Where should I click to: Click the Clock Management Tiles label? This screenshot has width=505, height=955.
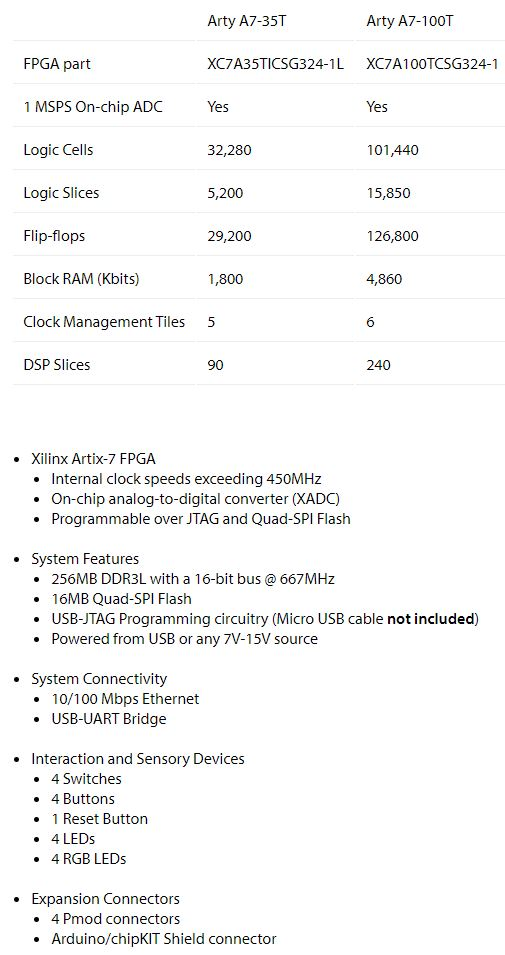[x=104, y=322]
